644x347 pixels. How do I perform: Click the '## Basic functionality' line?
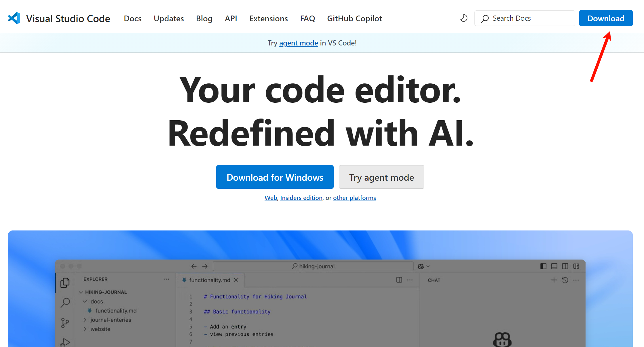click(237, 311)
